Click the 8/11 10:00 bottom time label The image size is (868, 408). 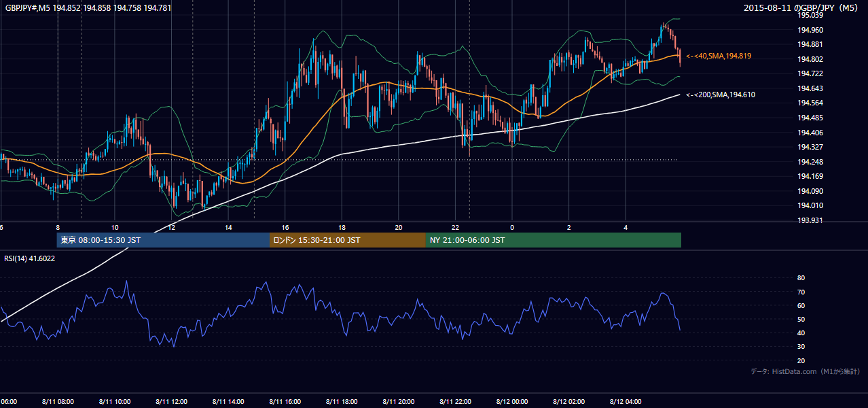pyautogui.click(x=114, y=402)
